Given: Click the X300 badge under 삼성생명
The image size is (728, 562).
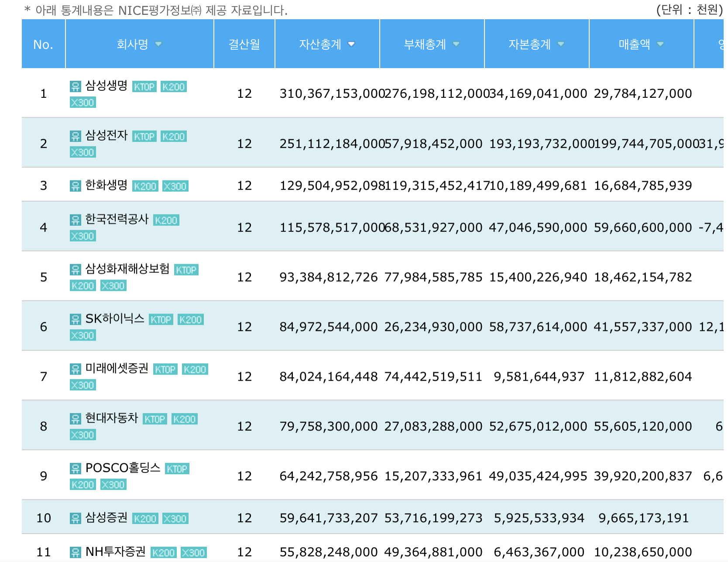Looking at the screenshot, I should click(x=82, y=103).
